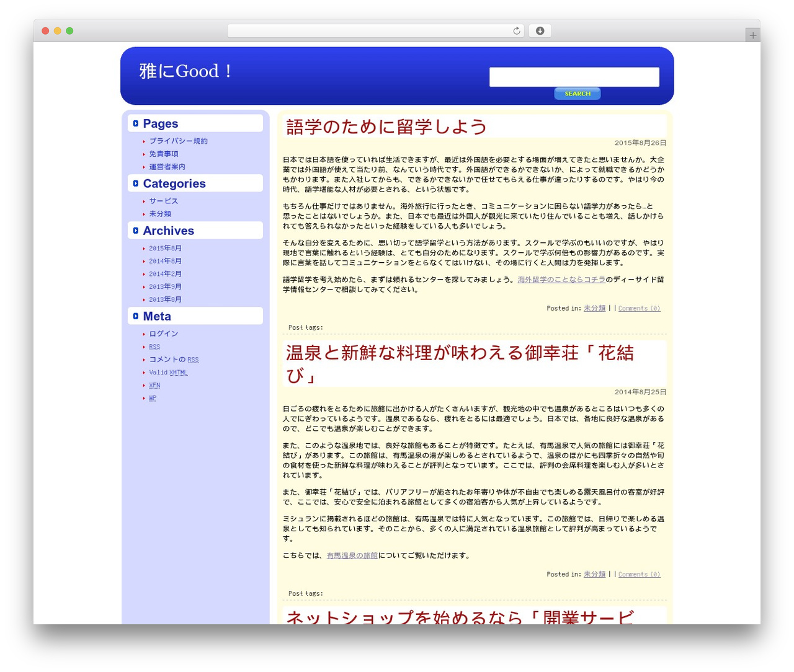Follow the 海外留学のことならコチラ link
Image resolution: width=794 pixels, height=672 pixels.
coord(561,280)
